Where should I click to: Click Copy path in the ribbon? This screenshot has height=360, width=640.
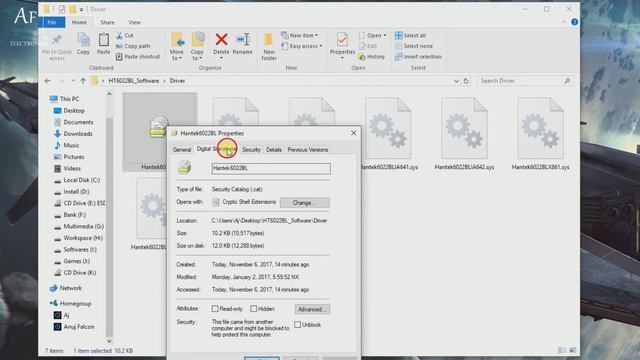[133, 46]
